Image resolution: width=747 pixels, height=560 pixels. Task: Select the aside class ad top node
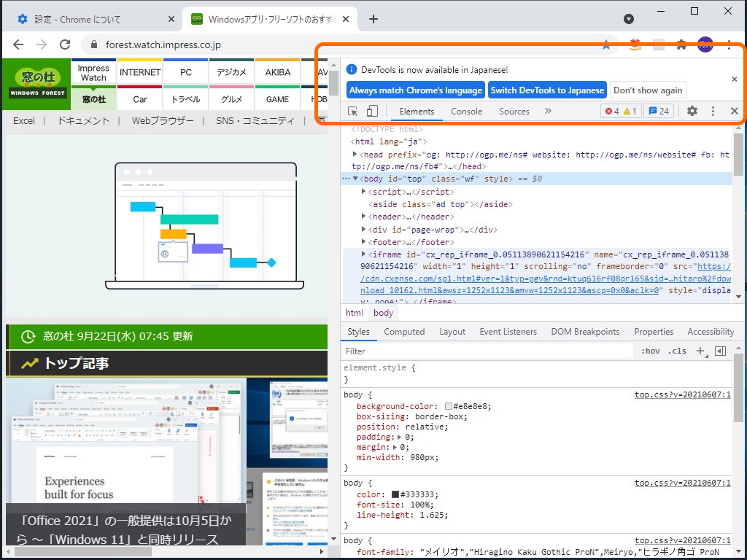pos(440,204)
